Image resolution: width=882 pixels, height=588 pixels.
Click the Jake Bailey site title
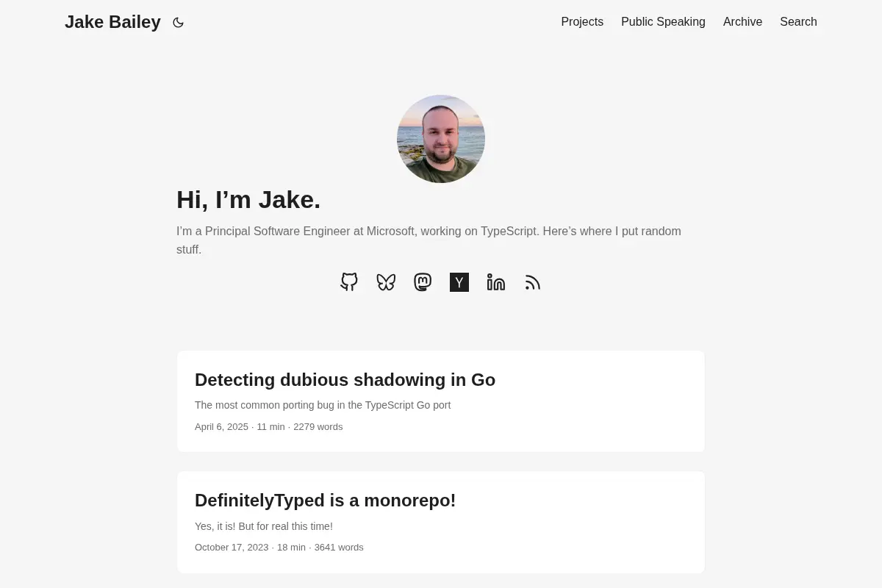[112, 22]
